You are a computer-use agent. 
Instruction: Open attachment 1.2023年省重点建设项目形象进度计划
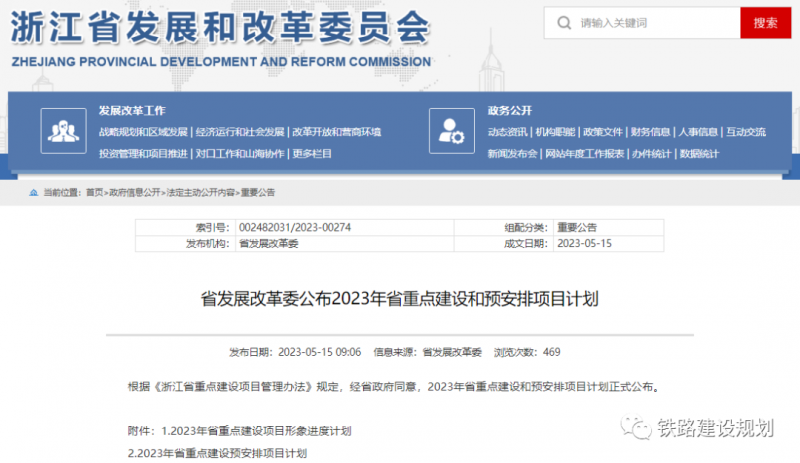point(256,431)
